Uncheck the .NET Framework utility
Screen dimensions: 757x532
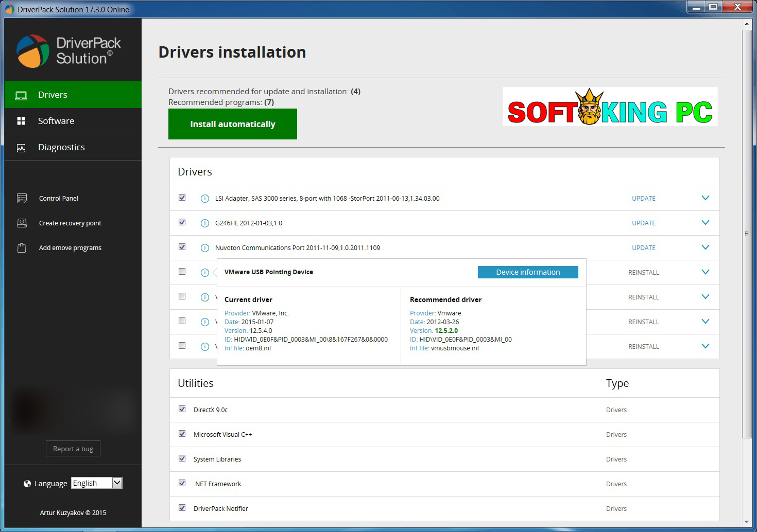click(x=182, y=483)
